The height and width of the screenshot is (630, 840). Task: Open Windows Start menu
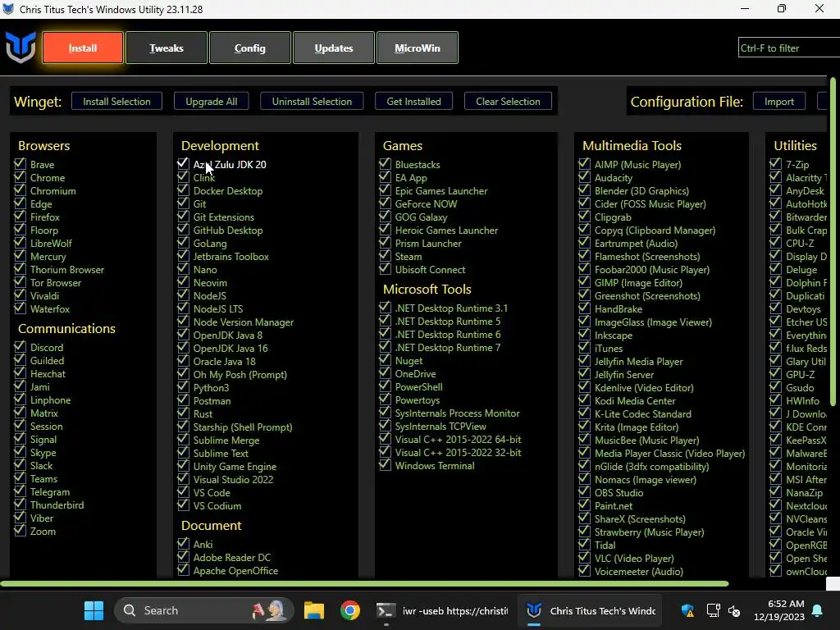pos(94,610)
